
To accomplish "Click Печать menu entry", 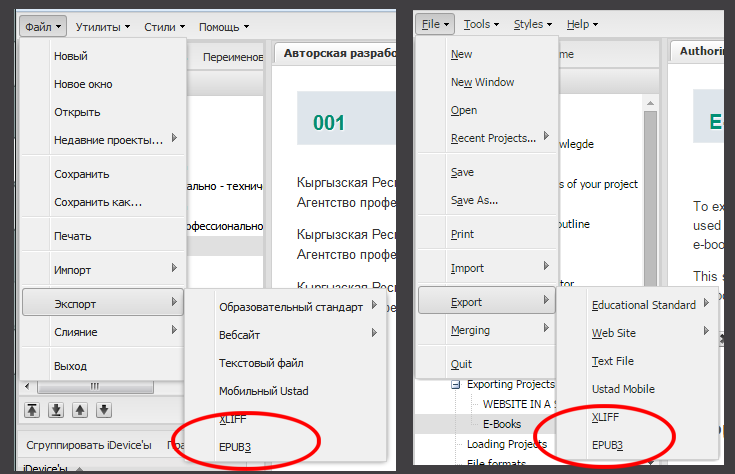I will coord(103,236).
